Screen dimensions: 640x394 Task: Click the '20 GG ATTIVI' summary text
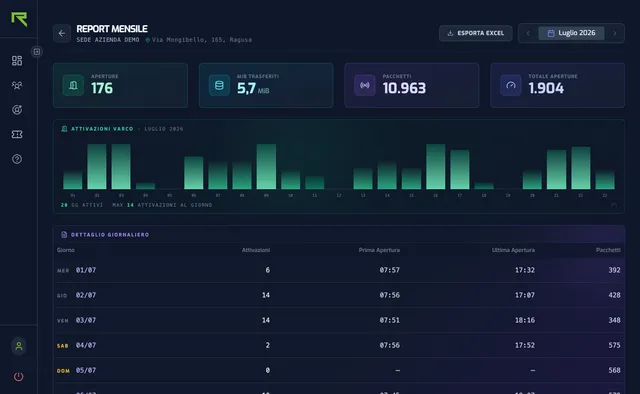(82, 205)
